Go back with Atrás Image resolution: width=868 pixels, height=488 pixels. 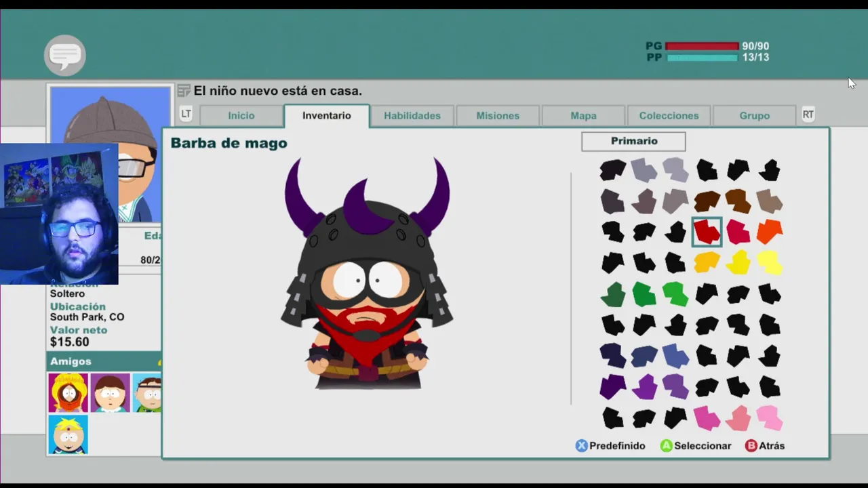[772, 446]
